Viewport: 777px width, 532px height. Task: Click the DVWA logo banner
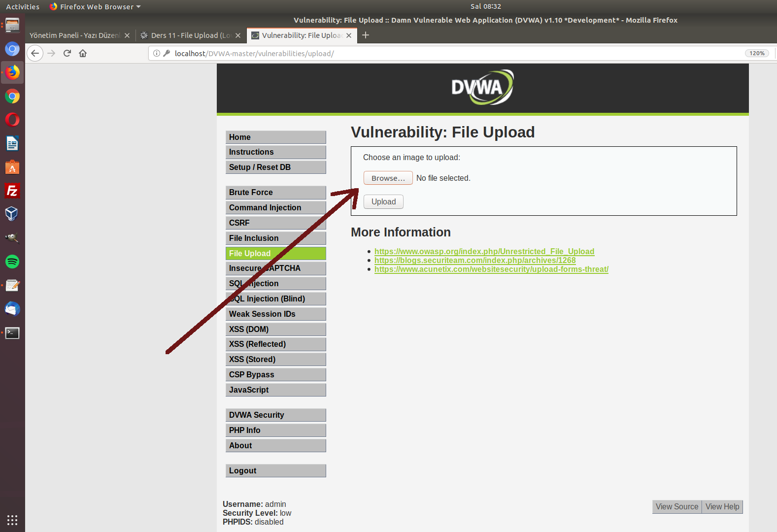pos(483,87)
